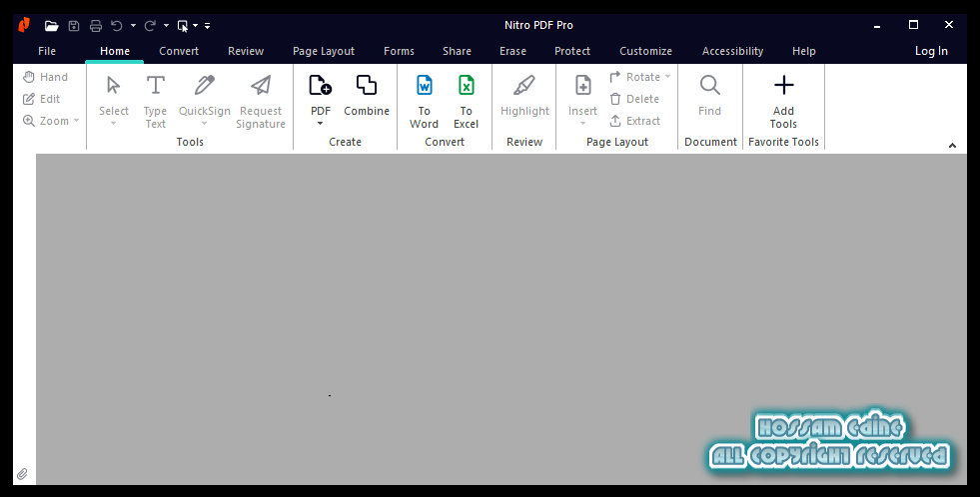The width and height of the screenshot is (980, 497).
Task: Click Extract pages button
Action: (635, 121)
